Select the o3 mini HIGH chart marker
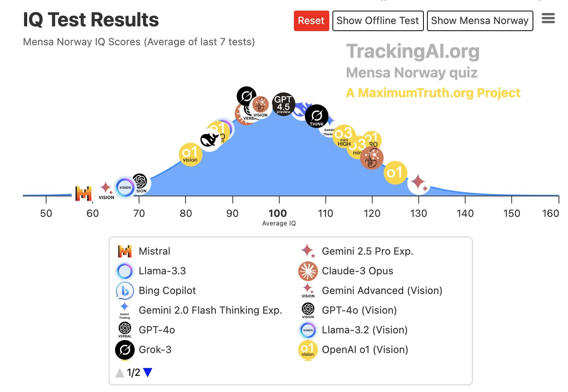The width and height of the screenshot is (568, 392). [x=344, y=137]
